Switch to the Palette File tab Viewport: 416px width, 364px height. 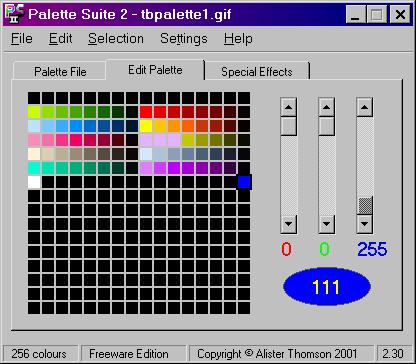coord(60,72)
